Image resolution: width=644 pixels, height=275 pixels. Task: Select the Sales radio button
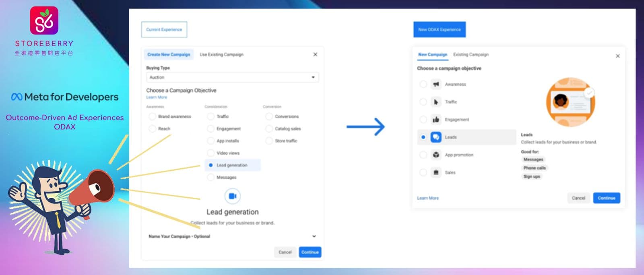tap(423, 172)
